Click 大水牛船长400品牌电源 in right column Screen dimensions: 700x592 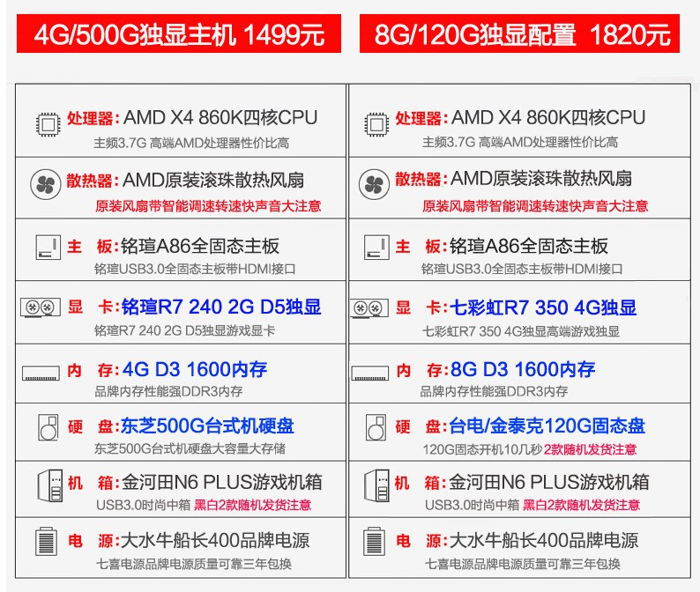544,541
